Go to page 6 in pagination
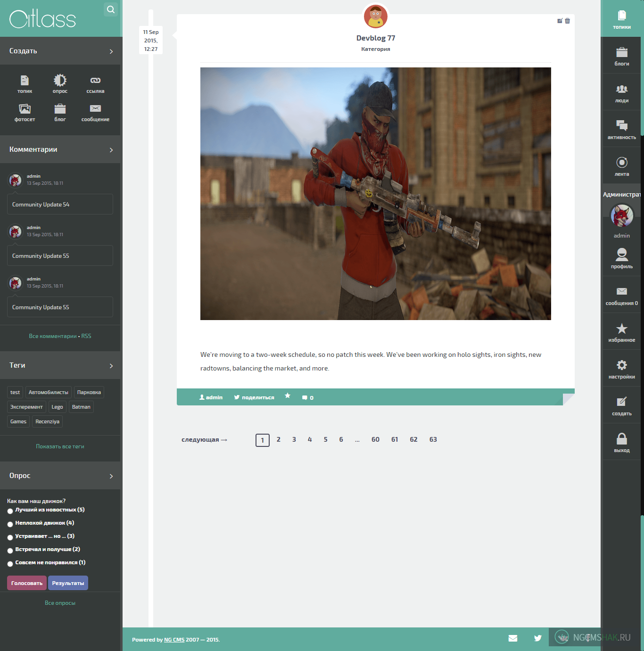This screenshot has width=644, height=651. [x=341, y=439]
